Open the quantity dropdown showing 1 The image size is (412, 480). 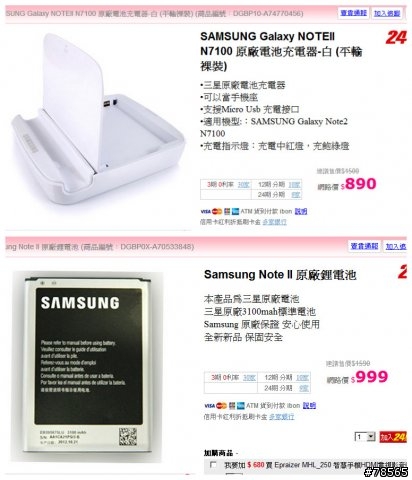pos(365,437)
